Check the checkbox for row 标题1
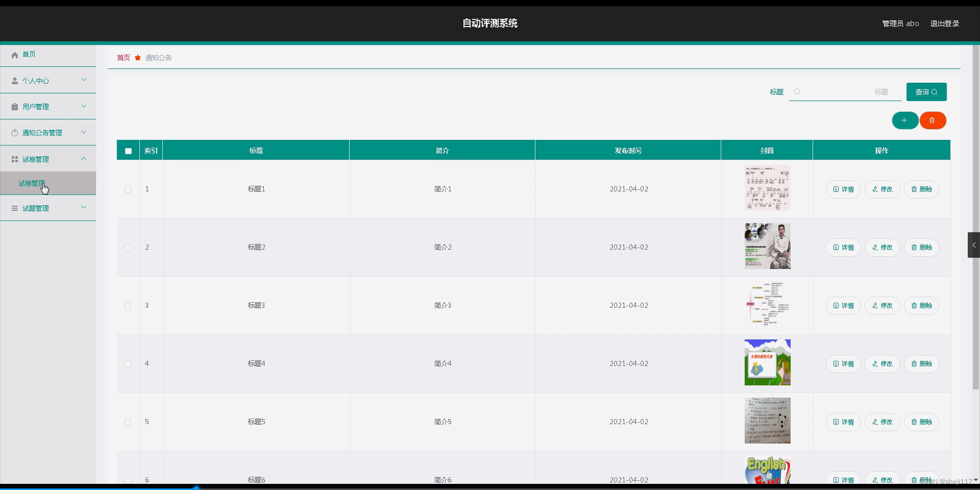 (x=128, y=189)
